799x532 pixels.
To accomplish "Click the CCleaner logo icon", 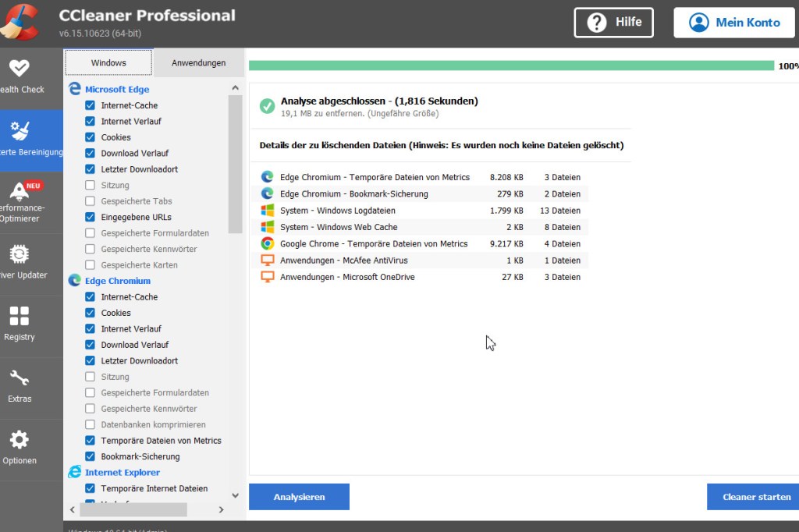I will (20, 23).
